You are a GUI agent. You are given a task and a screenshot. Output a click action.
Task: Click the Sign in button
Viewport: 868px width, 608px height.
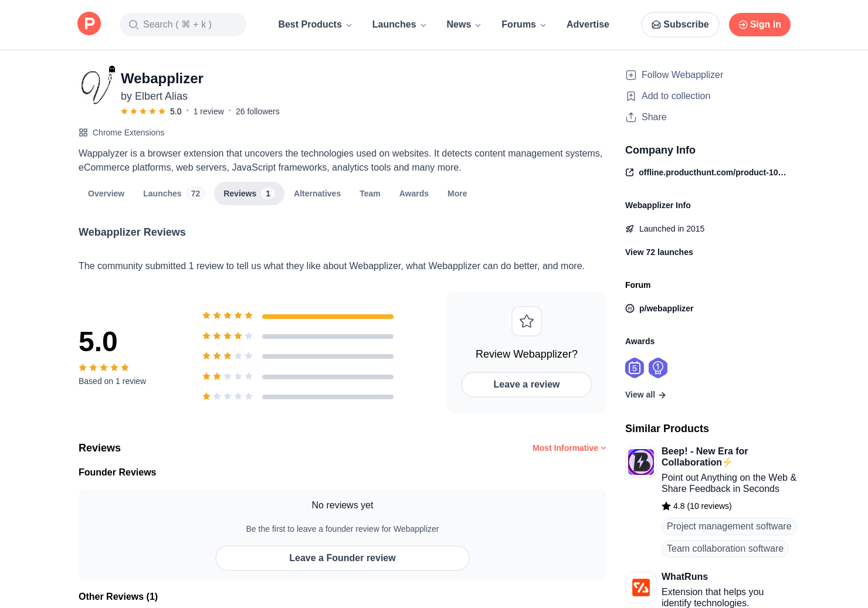(759, 25)
